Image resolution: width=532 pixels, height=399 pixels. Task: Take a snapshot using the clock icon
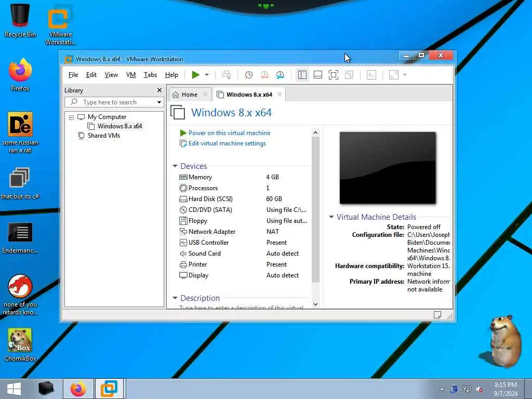pyautogui.click(x=248, y=75)
